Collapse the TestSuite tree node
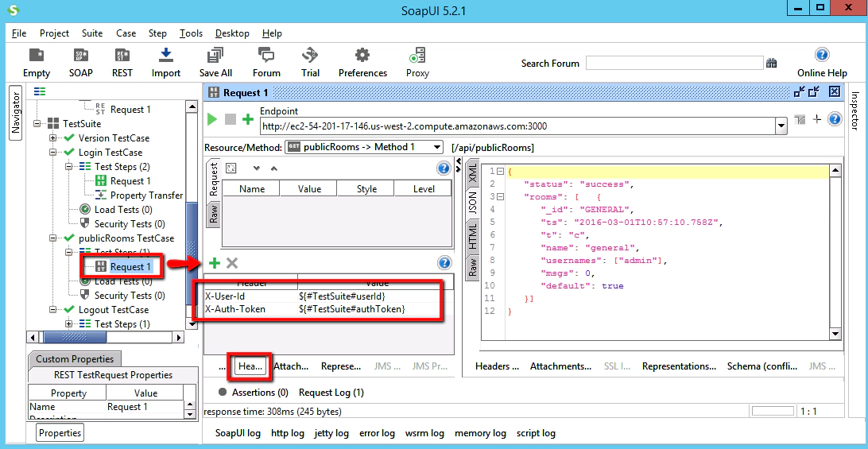 pos(37,123)
